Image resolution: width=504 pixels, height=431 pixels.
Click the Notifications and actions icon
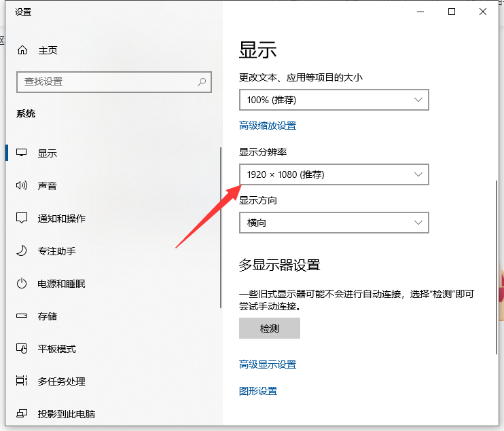coord(22,219)
